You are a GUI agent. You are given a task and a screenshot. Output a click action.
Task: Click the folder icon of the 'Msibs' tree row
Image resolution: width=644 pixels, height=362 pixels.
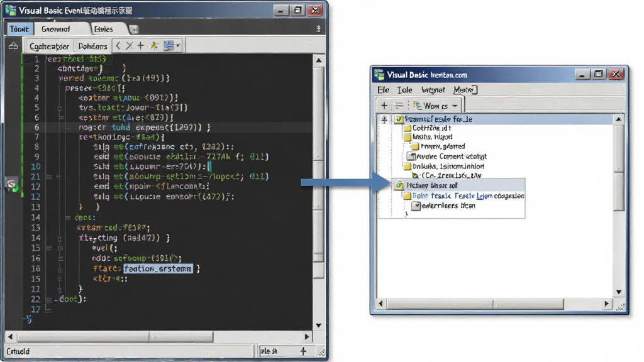click(407, 137)
